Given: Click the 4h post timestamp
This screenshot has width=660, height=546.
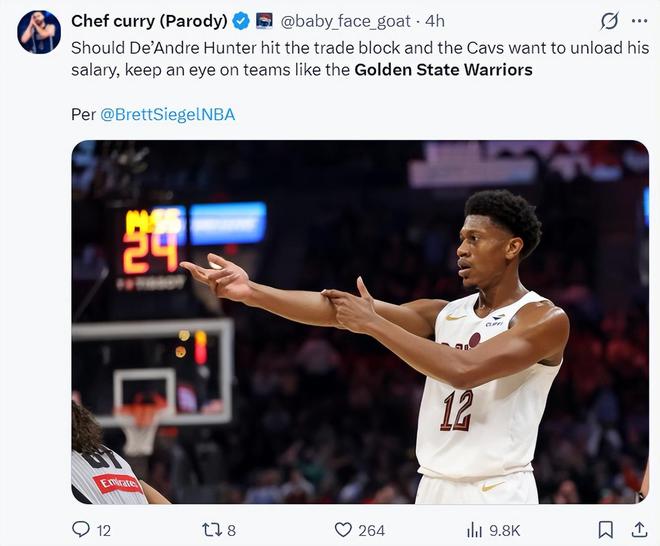Looking at the screenshot, I should [435, 21].
